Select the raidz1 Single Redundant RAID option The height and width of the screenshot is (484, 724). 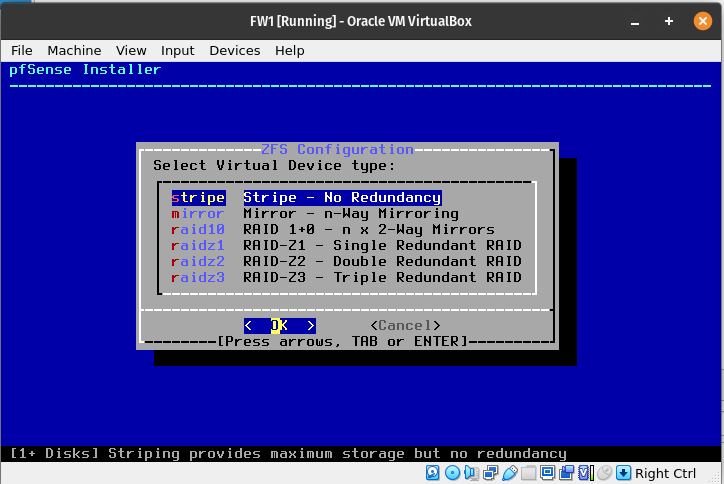coord(346,245)
